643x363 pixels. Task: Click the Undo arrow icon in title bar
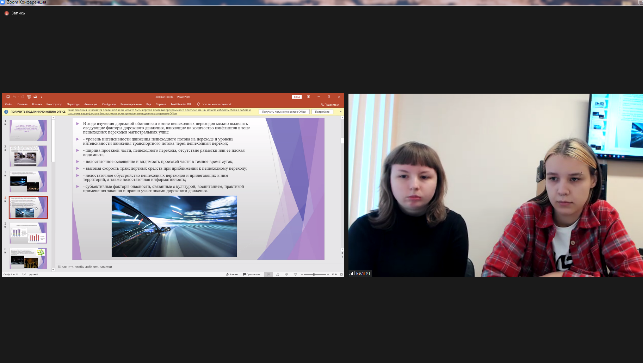(x=14, y=97)
